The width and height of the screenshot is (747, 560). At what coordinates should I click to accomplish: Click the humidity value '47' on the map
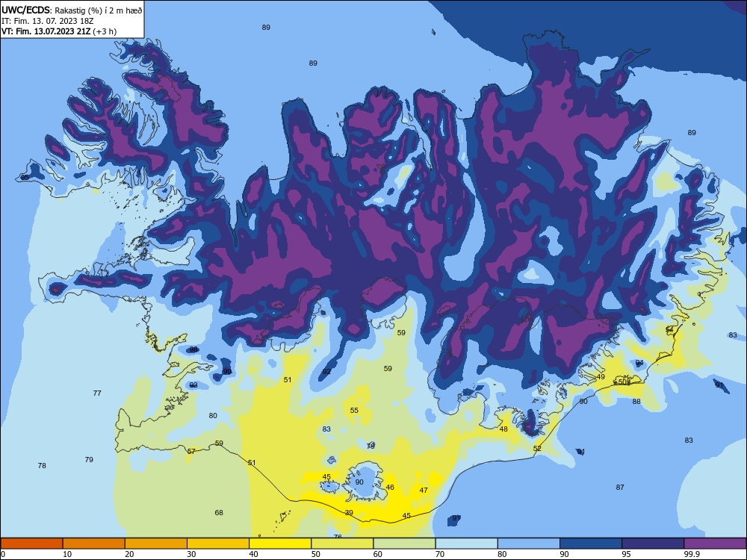click(424, 490)
